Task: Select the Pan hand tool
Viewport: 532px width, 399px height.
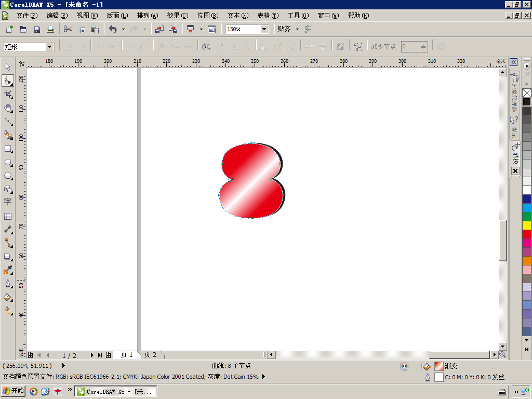Action: (8, 108)
